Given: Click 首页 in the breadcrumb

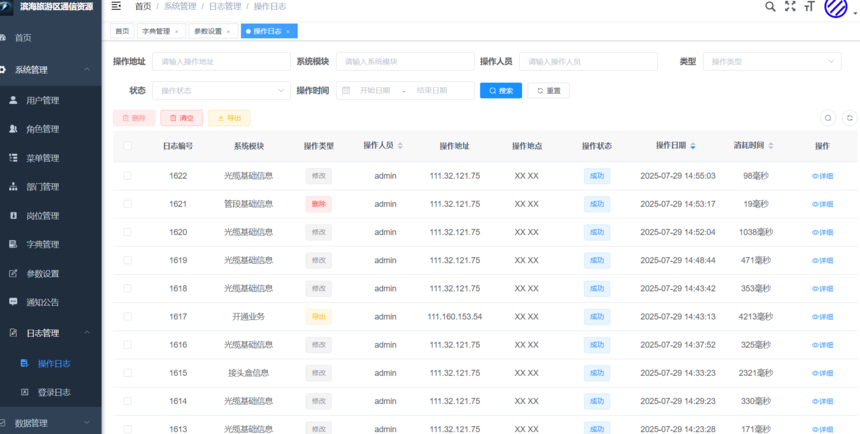Looking at the screenshot, I should pyautogui.click(x=143, y=7).
